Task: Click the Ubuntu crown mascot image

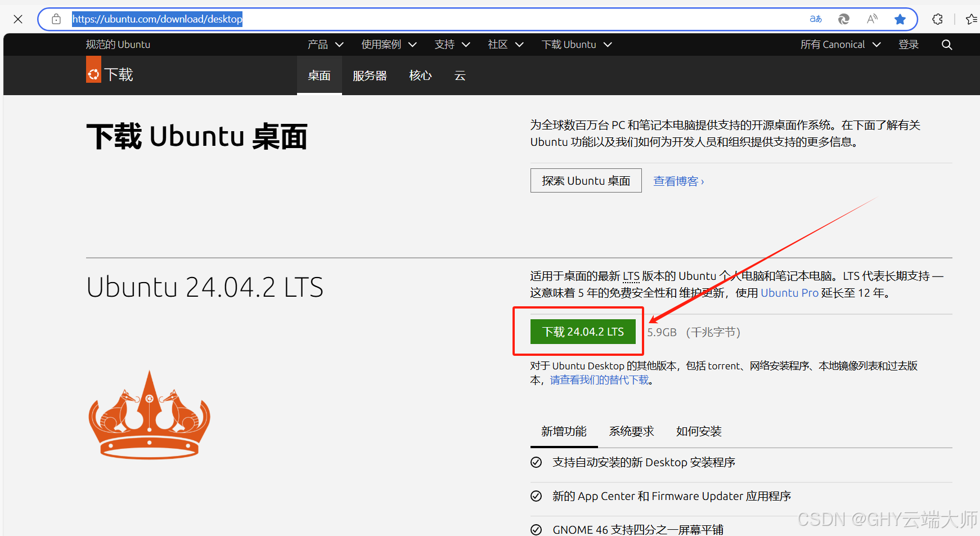Action: 149,415
